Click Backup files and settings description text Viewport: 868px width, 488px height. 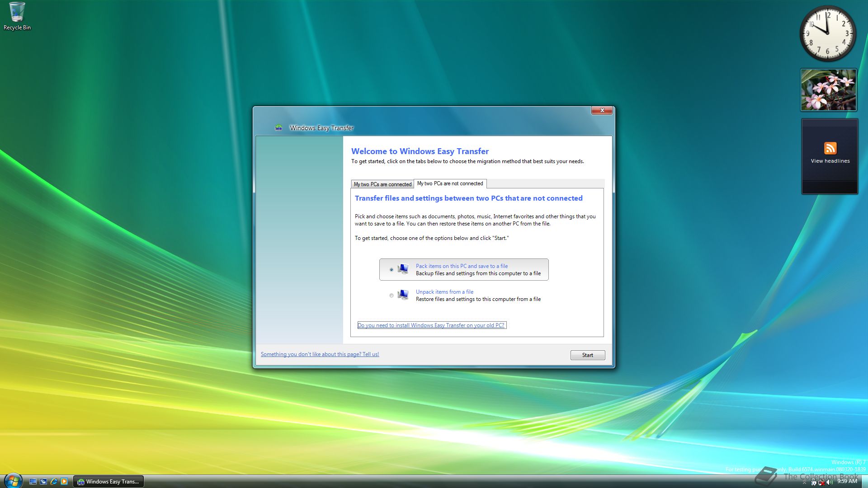click(478, 273)
